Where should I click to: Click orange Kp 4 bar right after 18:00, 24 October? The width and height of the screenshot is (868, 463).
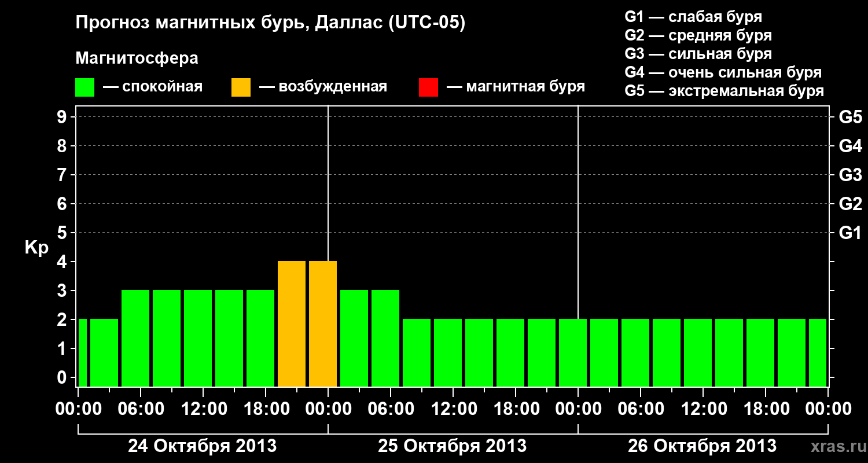point(292,324)
